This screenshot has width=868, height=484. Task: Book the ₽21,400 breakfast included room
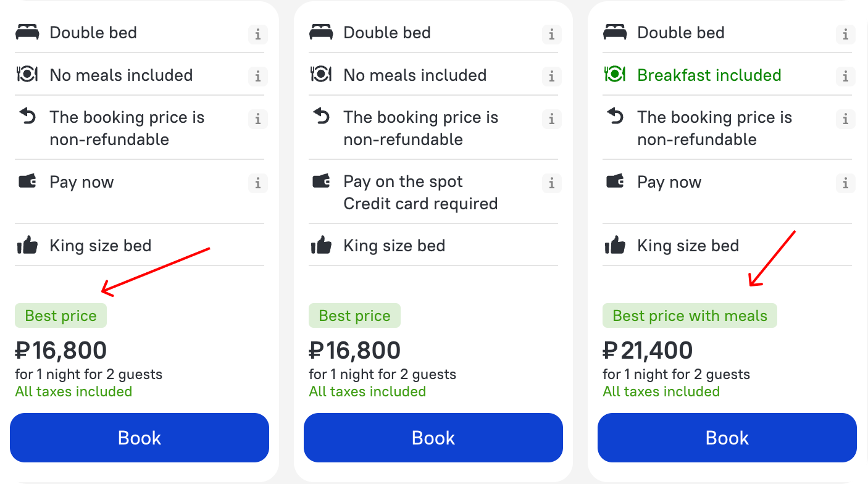coord(727,438)
